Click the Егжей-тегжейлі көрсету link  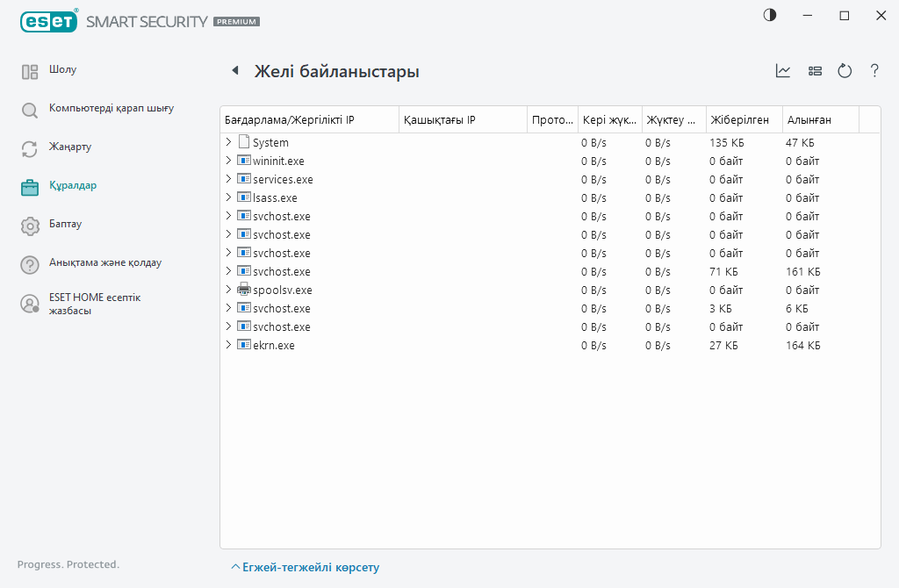tap(310, 568)
